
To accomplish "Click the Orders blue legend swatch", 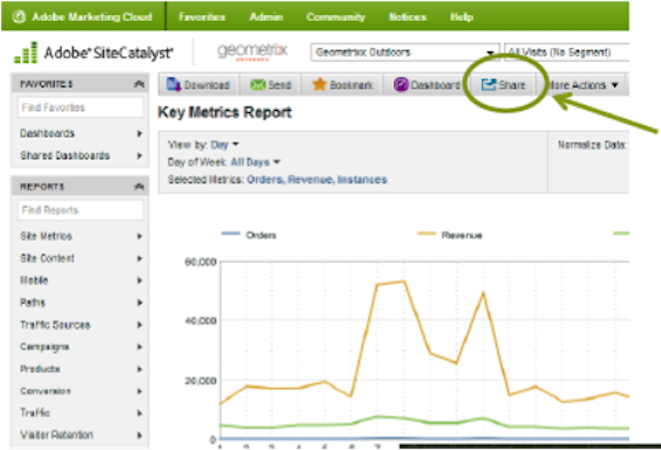I will (x=231, y=233).
